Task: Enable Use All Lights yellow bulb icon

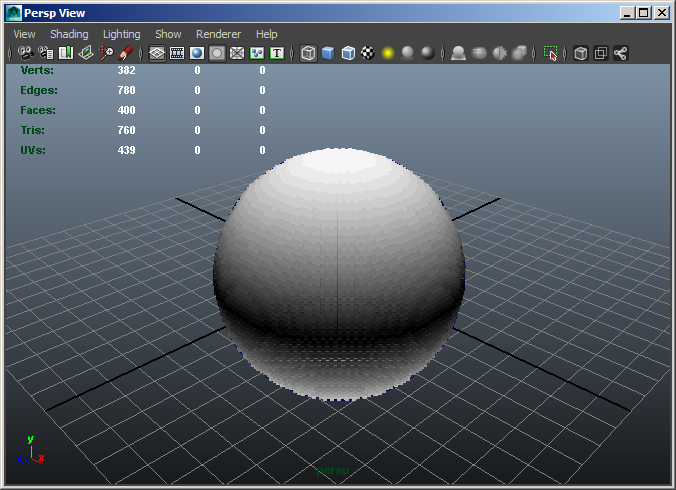Action: click(x=388, y=53)
